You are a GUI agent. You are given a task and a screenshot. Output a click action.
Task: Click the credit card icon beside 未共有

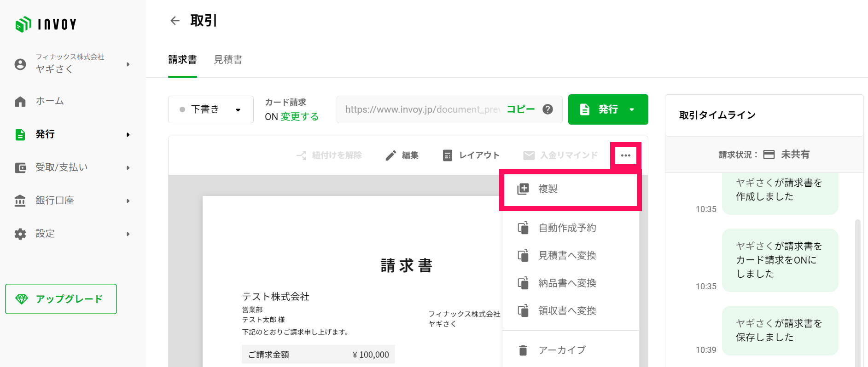coord(769,155)
